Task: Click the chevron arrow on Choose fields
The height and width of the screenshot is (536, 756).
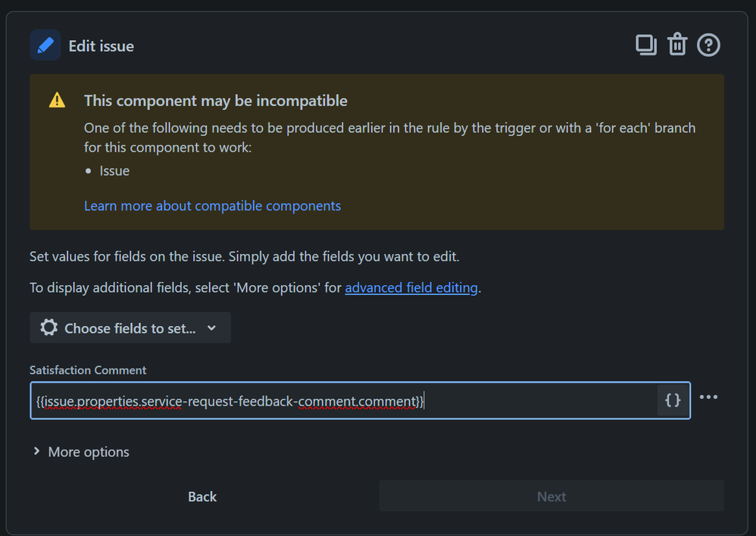Action: (x=211, y=328)
